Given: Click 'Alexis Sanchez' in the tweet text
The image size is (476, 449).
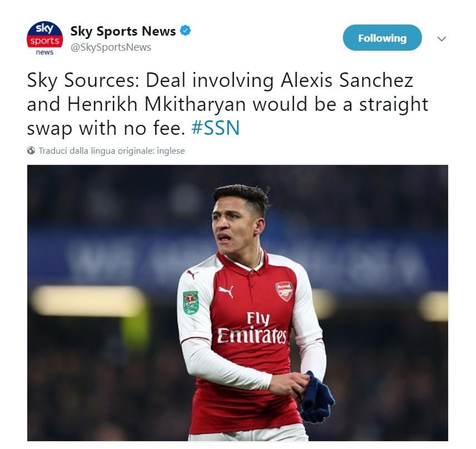Looking at the screenshot, I should pyautogui.click(x=347, y=80).
